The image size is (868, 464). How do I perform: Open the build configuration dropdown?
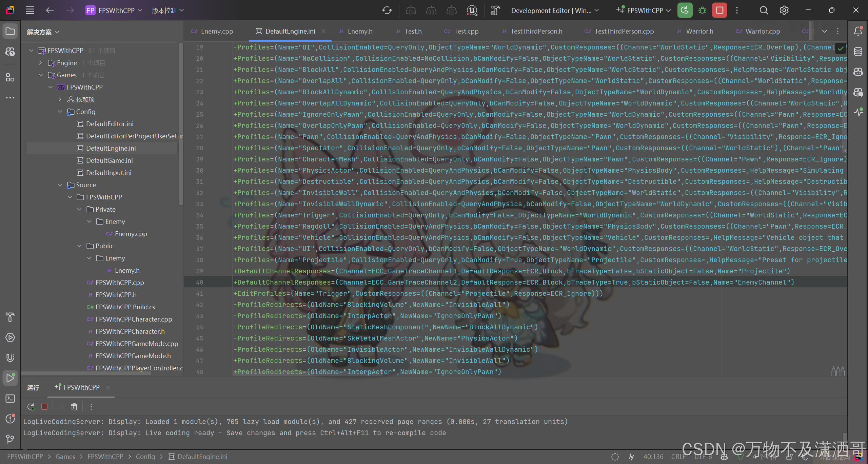point(555,11)
